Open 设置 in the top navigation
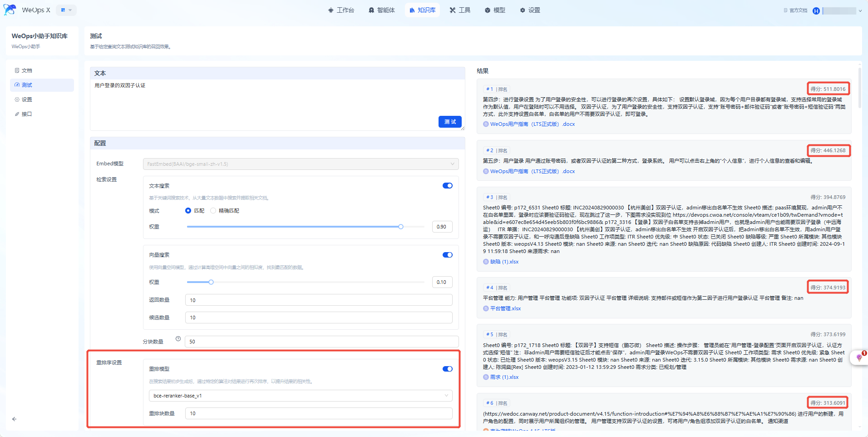The height and width of the screenshot is (437, 868). pos(530,10)
